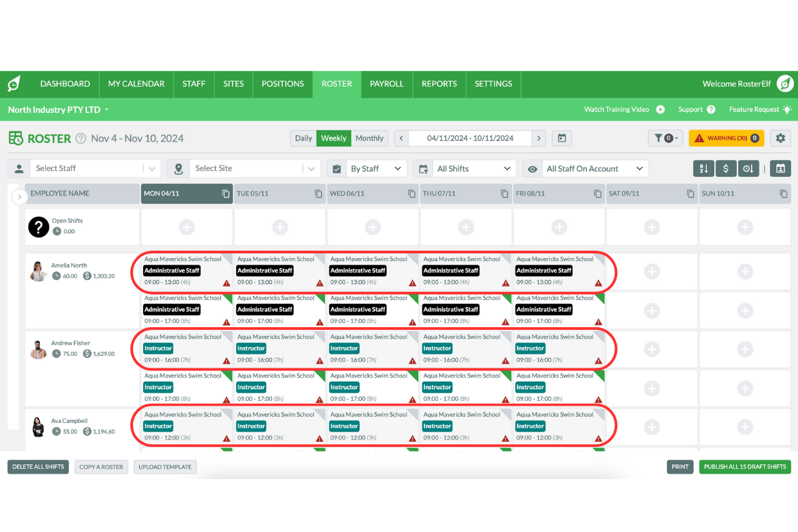The width and height of the screenshot is (798, 532).
Task: Click the calendar view icon beside the clock sort icon
Action: (x=781, y=169)
